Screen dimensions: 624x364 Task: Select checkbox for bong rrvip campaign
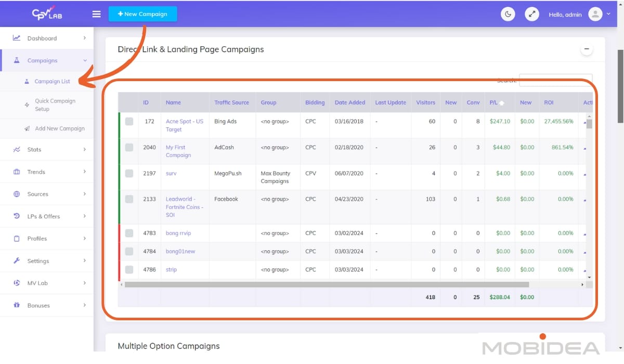(x=129, y=233)
